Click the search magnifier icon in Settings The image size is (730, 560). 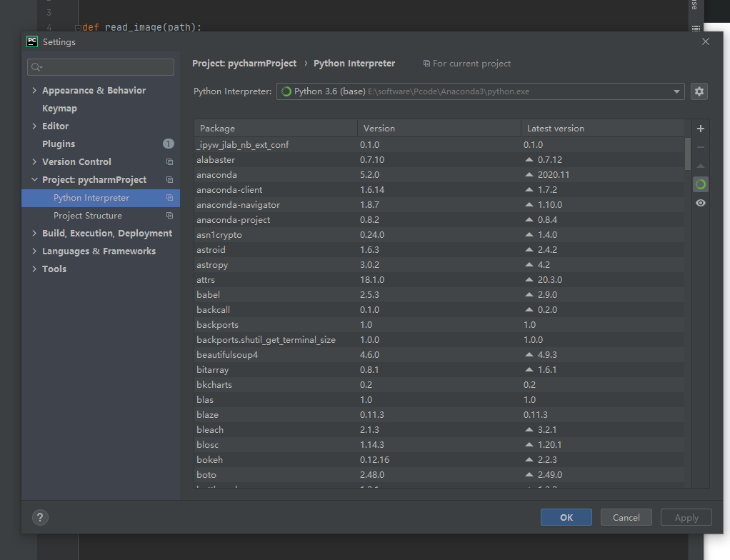click(36, 67)
